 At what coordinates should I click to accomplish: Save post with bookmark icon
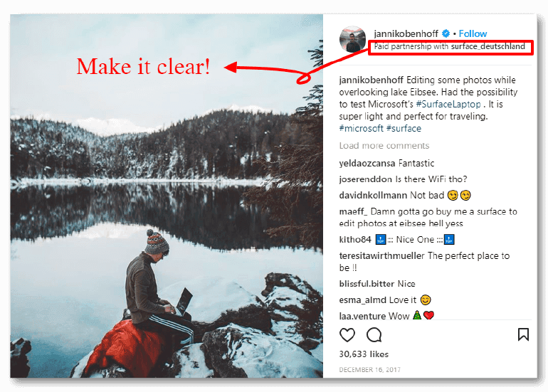[x=523, y=334]
